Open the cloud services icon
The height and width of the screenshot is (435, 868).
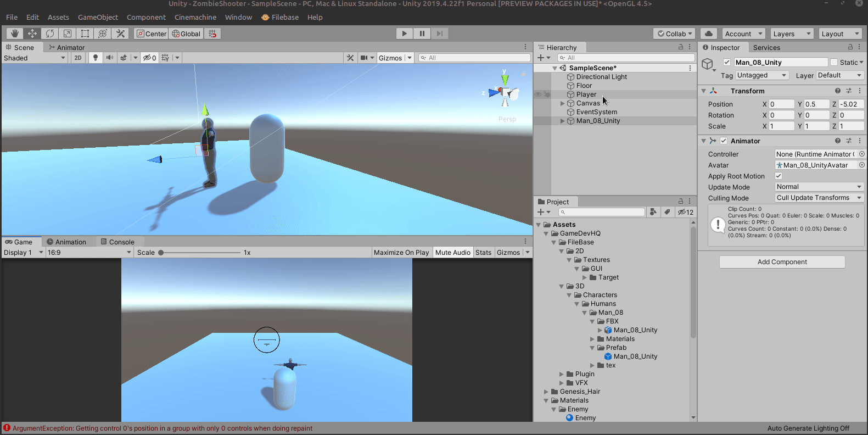coord(709,34)
